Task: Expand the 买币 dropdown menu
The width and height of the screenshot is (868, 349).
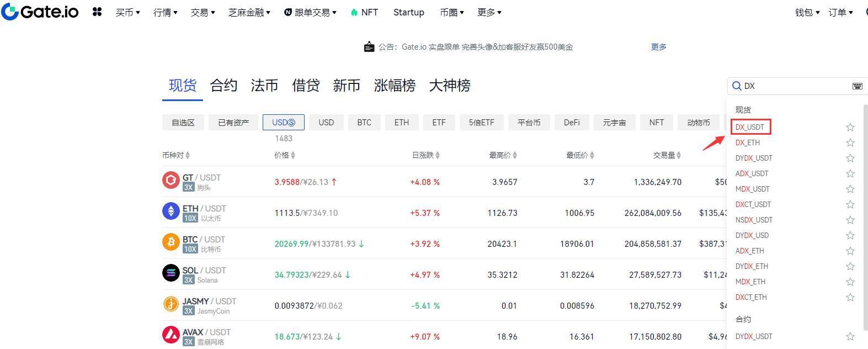Action: tap(127, 12)
